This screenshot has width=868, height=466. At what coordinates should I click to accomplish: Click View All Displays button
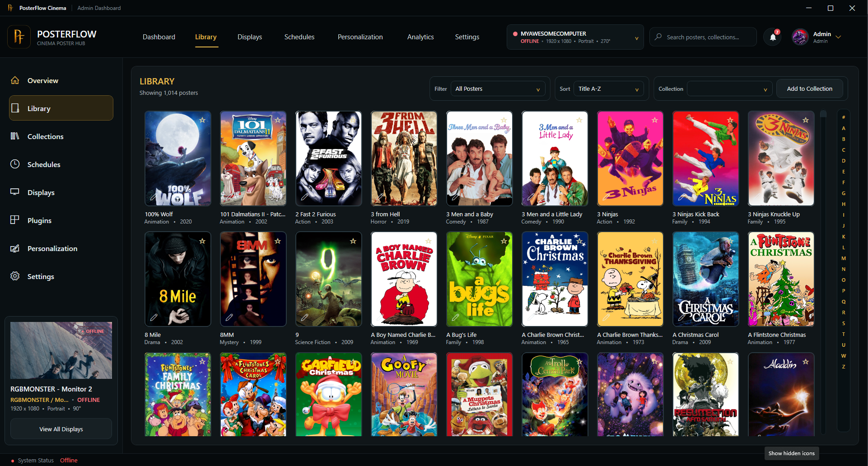tap(61, 429)
